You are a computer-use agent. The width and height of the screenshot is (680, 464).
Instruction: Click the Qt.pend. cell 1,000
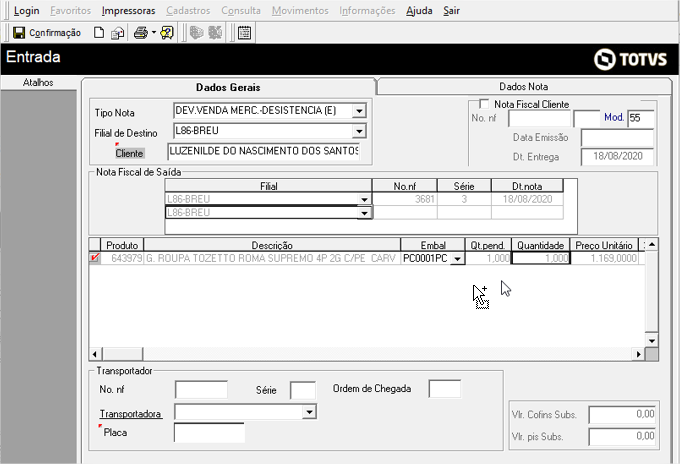pyautogui.click(x=488, y=258)
